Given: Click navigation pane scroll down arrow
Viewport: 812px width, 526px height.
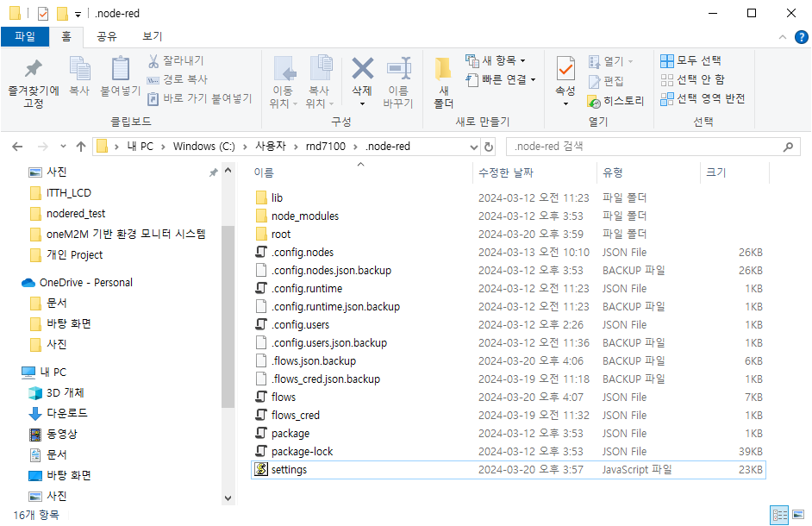Looking at the screenshot, I should 228,498.
